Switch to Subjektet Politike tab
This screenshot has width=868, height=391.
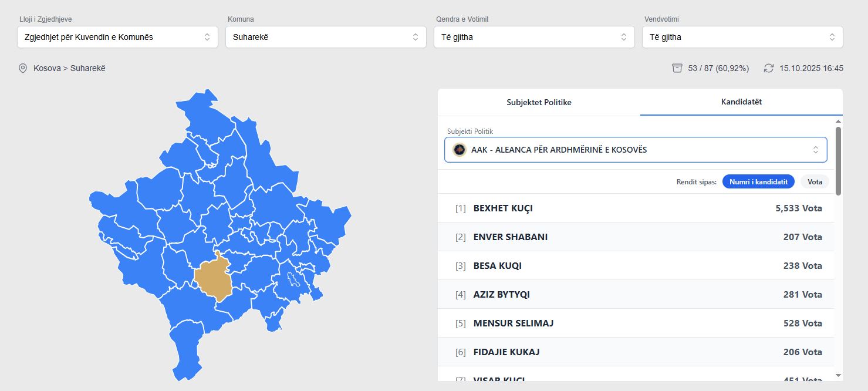tap(539, 102)
